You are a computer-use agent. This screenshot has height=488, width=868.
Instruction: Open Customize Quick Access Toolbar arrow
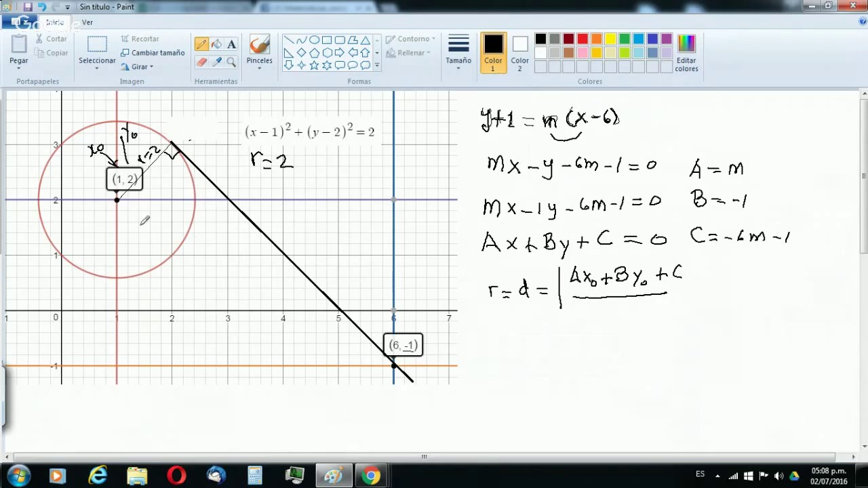pyautogui.click(x=67, y=7)
